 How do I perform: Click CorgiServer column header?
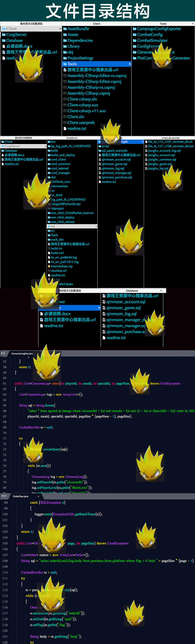tap(72, 138)
